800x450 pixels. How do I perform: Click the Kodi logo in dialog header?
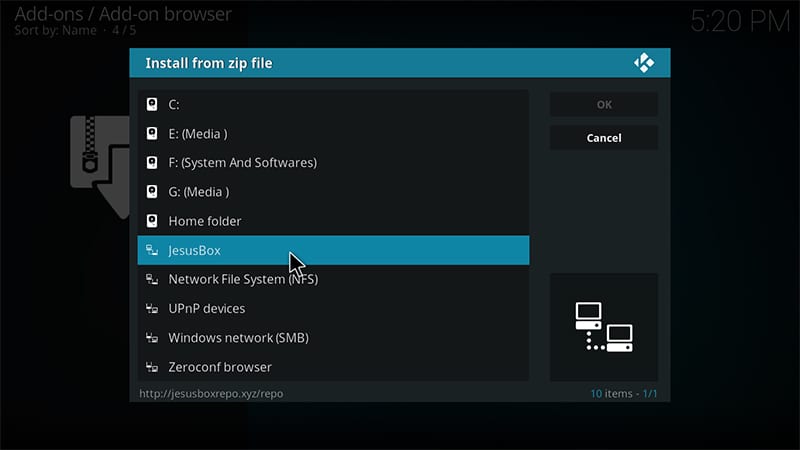(644, 63)
